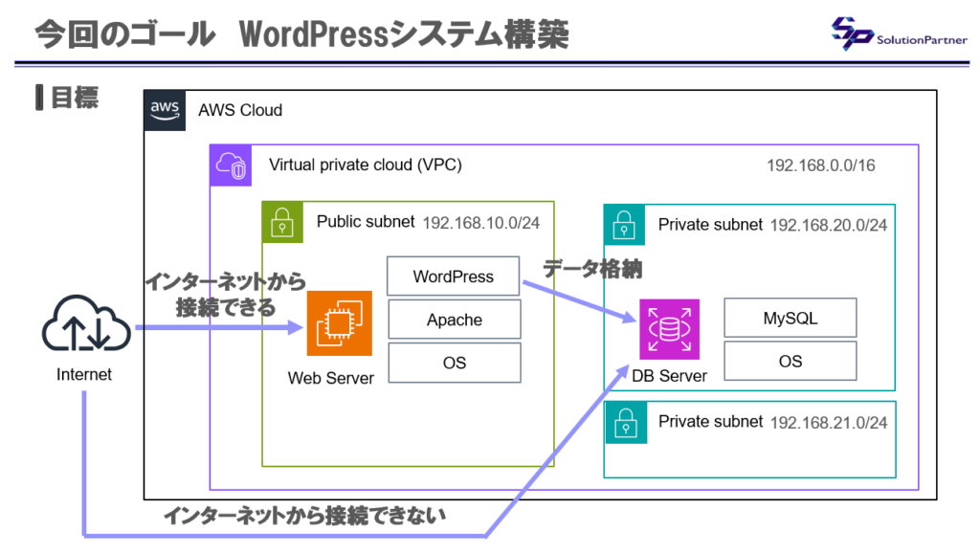Click the teal Private subnet lock icon
980x552 pixels.
(x=624, y=225)
